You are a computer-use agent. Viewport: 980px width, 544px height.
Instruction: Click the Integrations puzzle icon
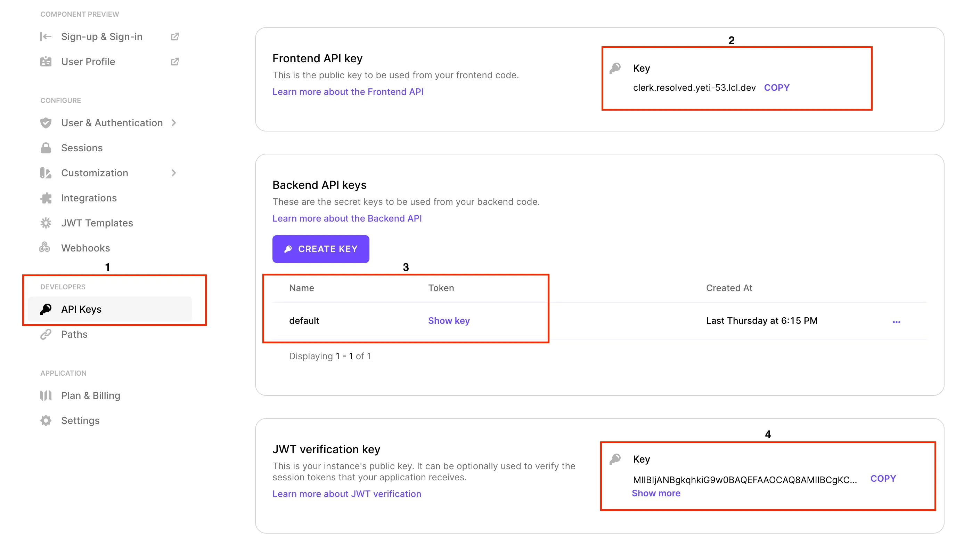(x=46, y=198)
